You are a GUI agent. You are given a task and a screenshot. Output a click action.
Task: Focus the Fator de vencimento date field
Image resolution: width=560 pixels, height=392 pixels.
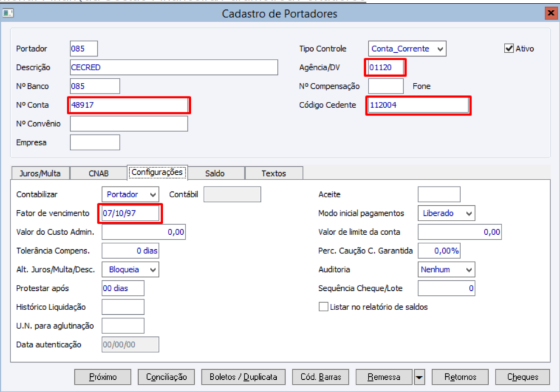130,214
